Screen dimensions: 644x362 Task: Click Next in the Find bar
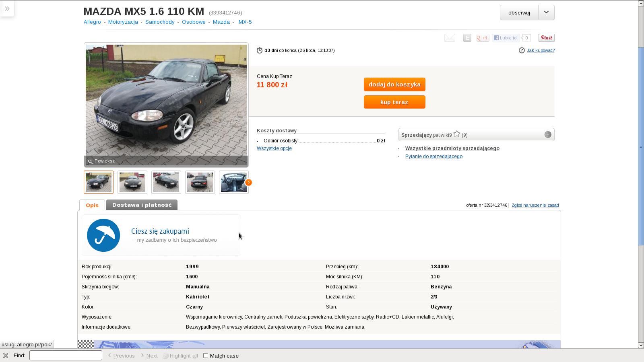pyautogui.click(x=149, y=356)
